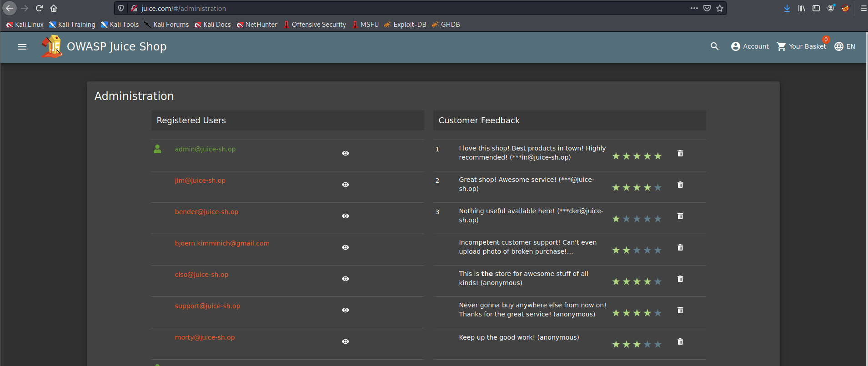Select the support@juice-sh.op email text
This screenshot has width=868, height=366.
[207, 306]
